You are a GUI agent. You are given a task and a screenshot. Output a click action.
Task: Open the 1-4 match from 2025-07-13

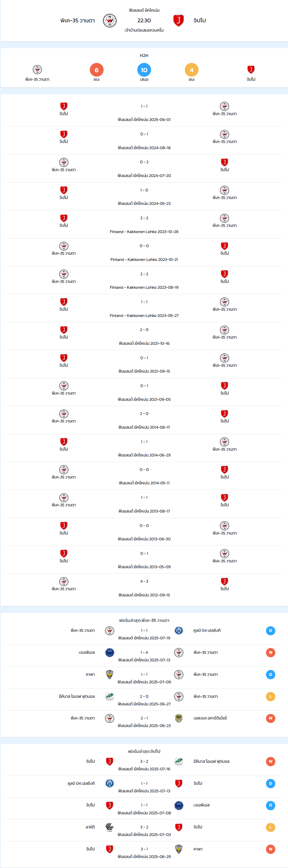pyautogui.click(x=144, y=656)
